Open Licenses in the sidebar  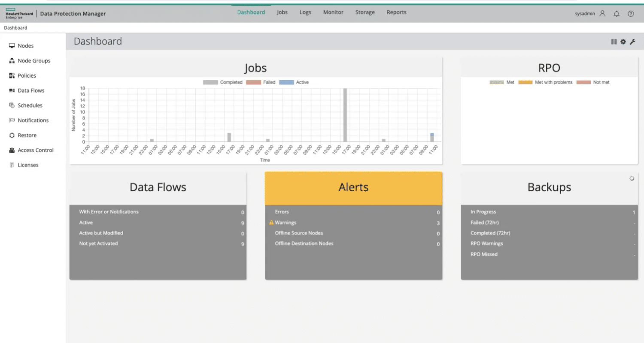pyautogui.click(x=28, y=165)
